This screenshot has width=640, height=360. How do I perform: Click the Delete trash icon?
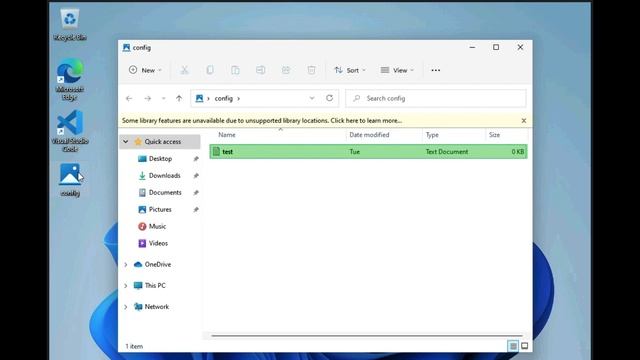point(311,70)
